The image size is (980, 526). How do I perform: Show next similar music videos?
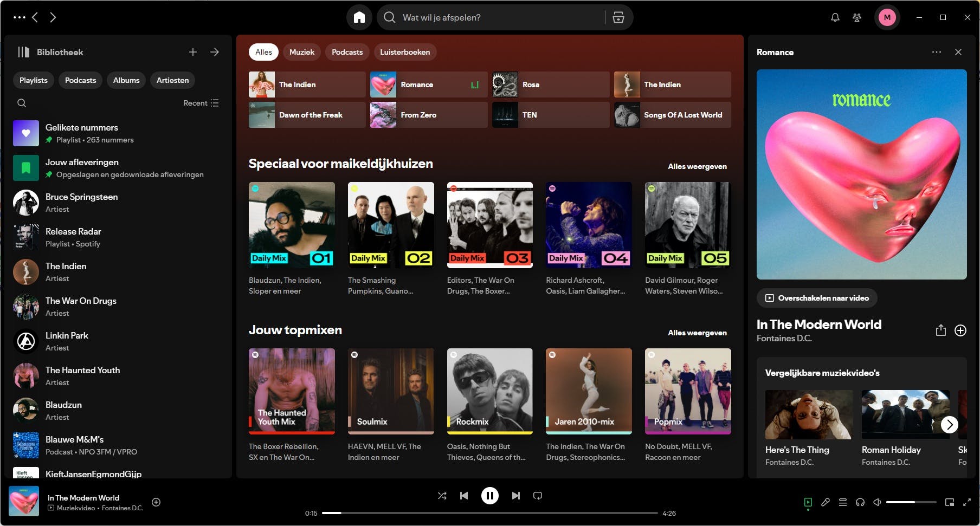click(x=950, y=424)
